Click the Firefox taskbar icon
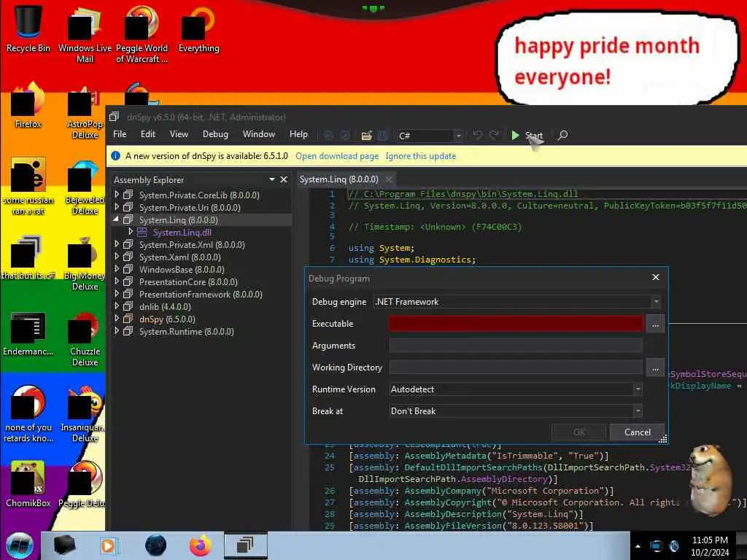The width and height of the screenshot is (747, 560). (x=200, y=545)
